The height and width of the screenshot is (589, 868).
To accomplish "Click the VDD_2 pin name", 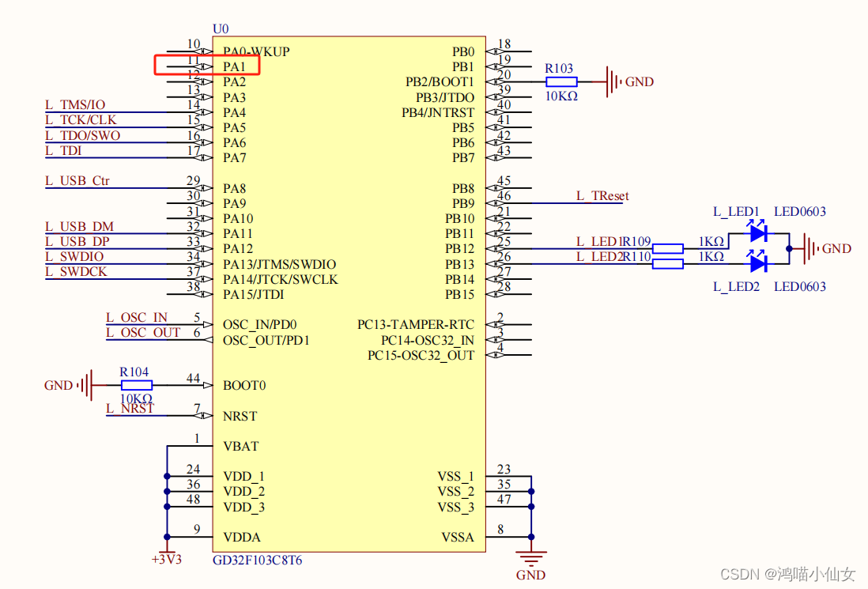I will [243, 492].
